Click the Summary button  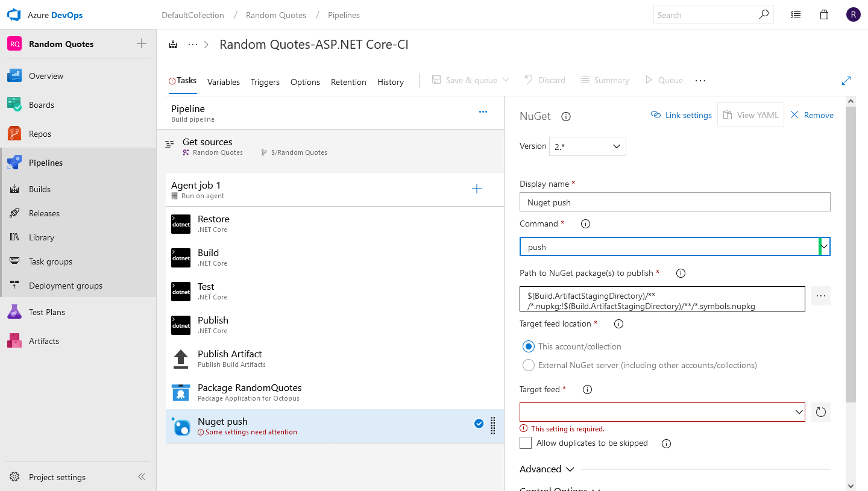[x=605, y=80]
